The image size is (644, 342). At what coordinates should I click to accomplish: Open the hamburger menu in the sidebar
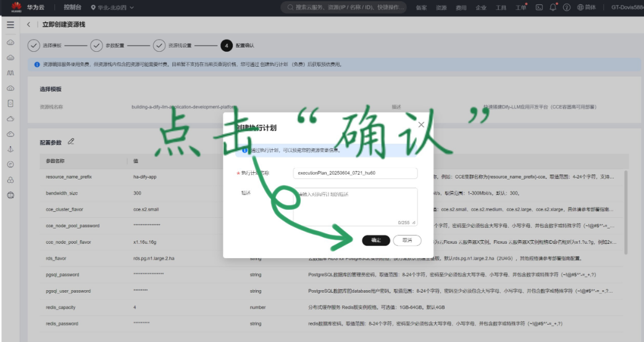click(x=10, y=24)
